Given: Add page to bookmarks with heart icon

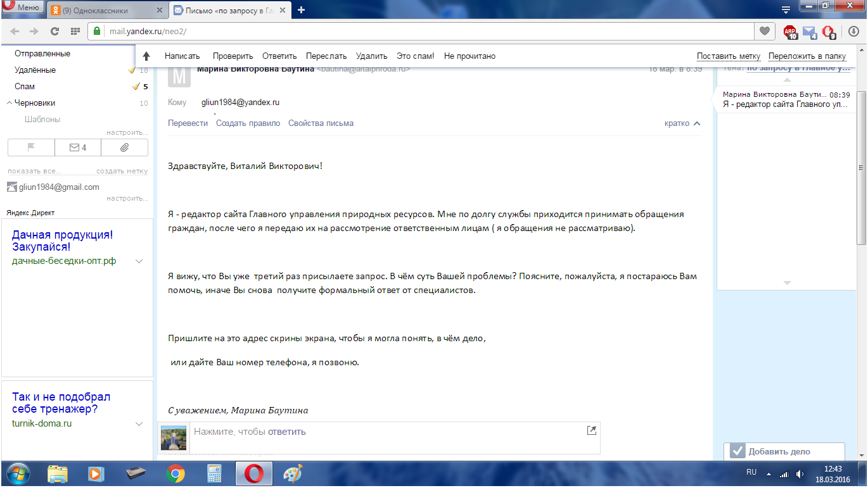Looking at the screenshot, I should click(765, 31).
